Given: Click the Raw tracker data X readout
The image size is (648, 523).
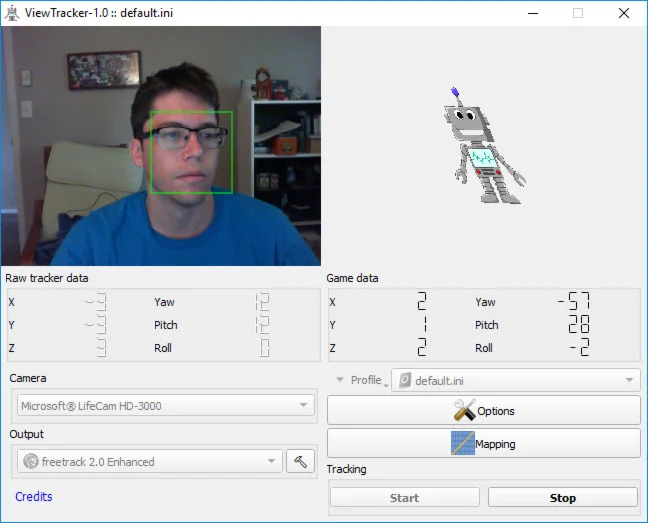Looking at the screenshot, I should pos(95,301).
